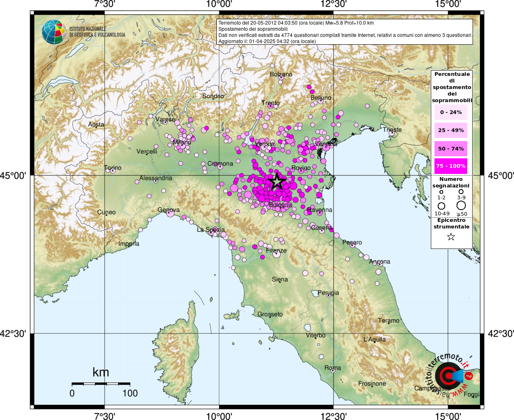Click the La Spezia city label

tap(211, 230)
